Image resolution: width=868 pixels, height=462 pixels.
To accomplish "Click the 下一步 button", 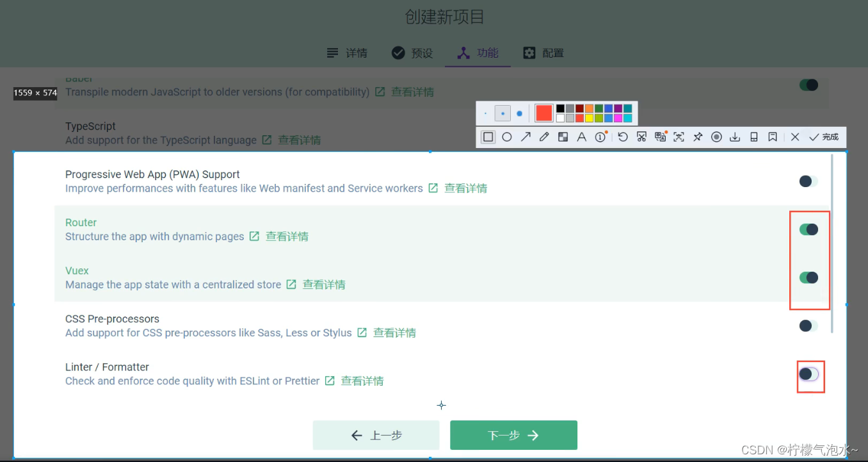I will (513, 434).
